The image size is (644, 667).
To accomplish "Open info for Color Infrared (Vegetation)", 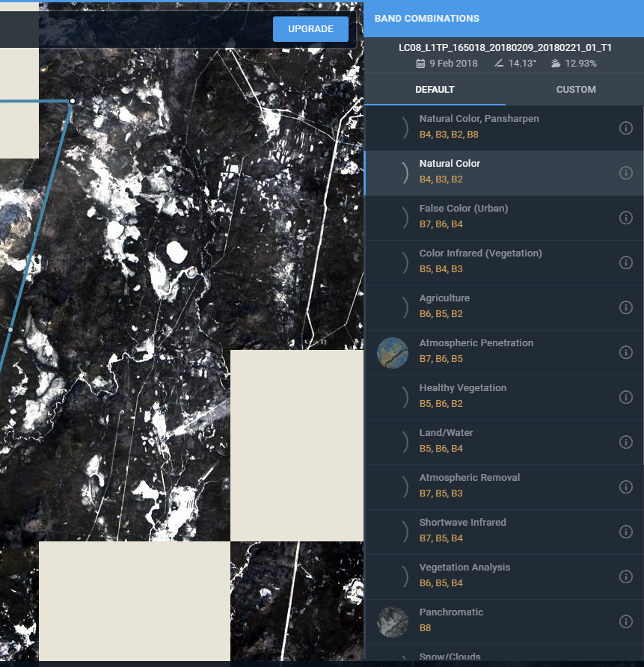I will click(626, 262).
